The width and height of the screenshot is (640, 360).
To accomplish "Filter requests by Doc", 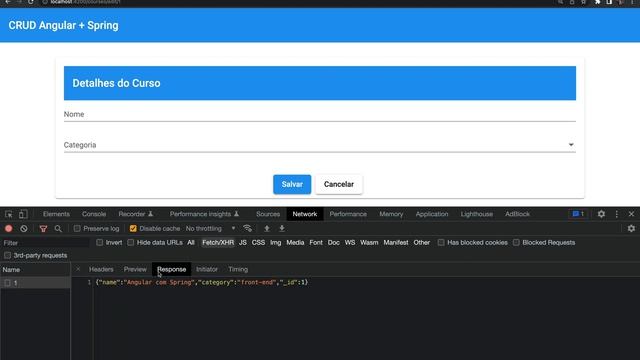I will [x=333, y=242].
